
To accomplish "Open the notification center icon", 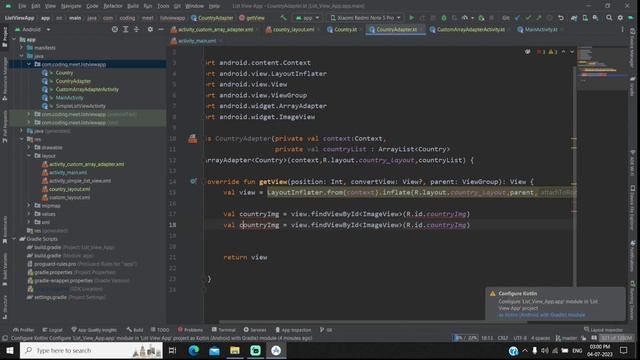I will point(624,350).
